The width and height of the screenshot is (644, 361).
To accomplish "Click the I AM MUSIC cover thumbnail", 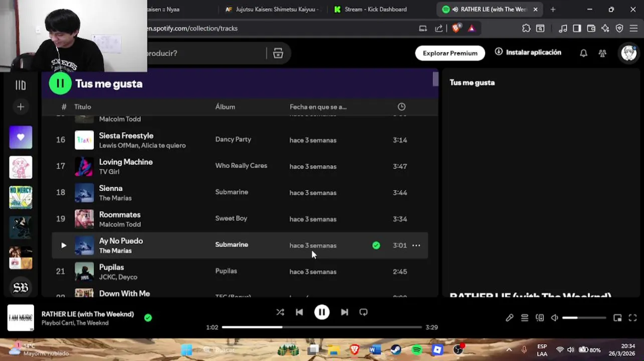I will [x=21, y=318].
